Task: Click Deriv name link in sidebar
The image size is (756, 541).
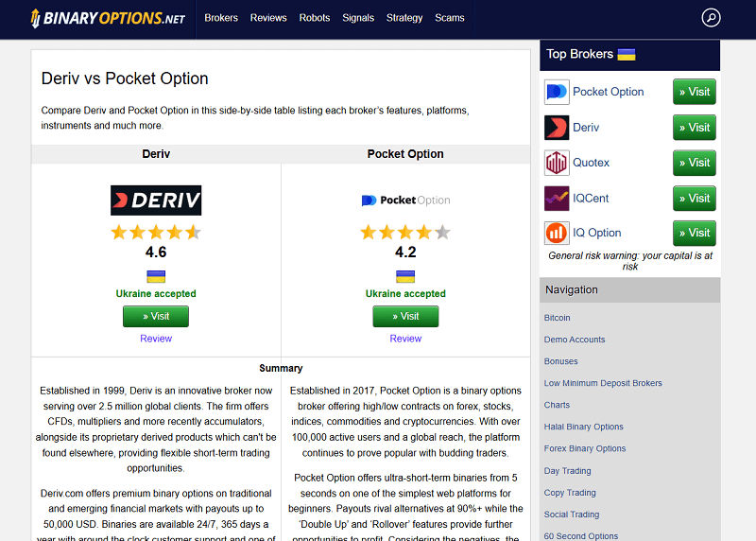Action: tap(586, 128)
